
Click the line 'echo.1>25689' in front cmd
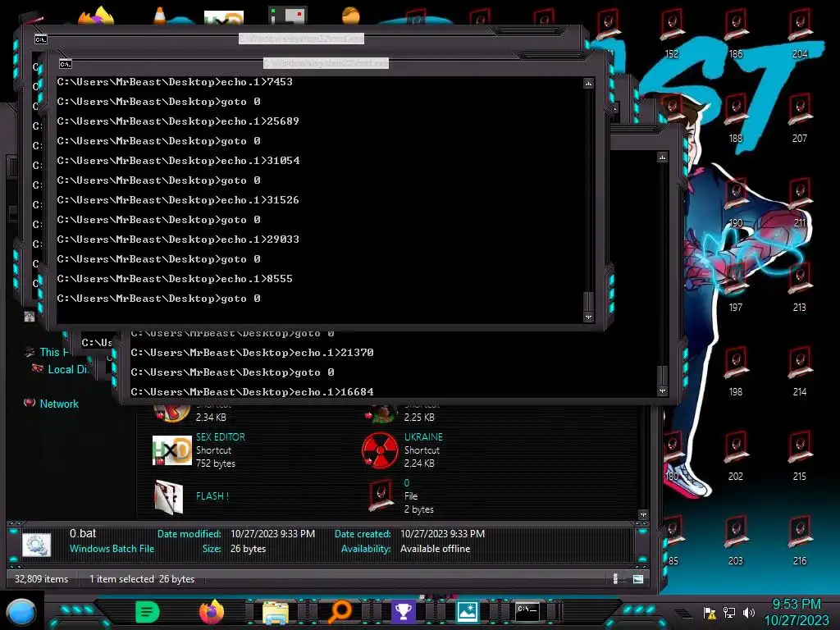178,121
